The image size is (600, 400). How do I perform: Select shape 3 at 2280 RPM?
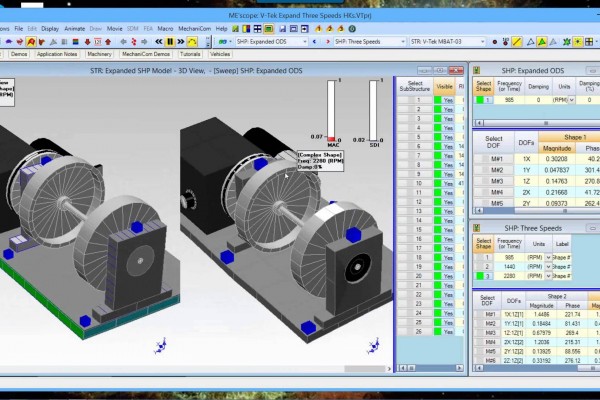click(x=483, y=274)
